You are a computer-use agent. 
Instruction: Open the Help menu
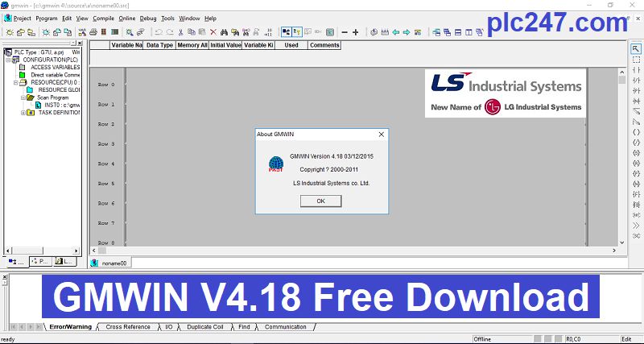point(210,19)
